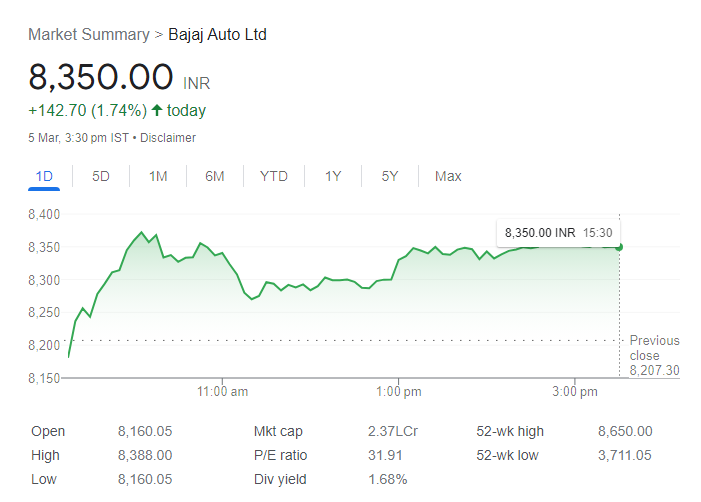The width and height of the screenshot is (701, 502).
Task: Click the Div yield label
Action: [280, 479]
